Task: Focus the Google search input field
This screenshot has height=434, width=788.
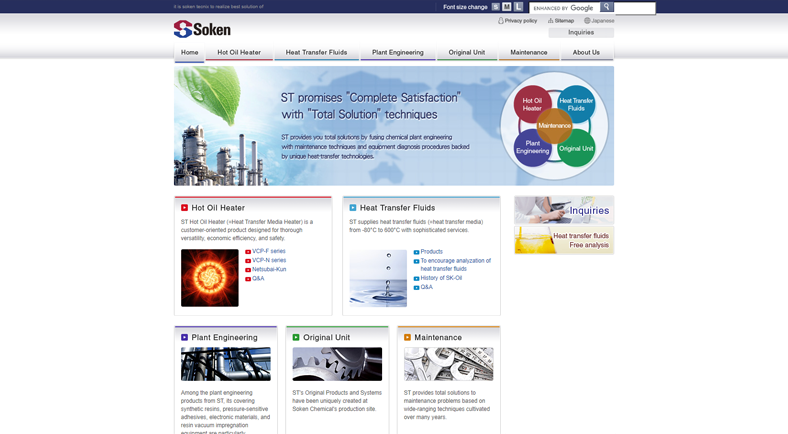Action: (565, 8)
